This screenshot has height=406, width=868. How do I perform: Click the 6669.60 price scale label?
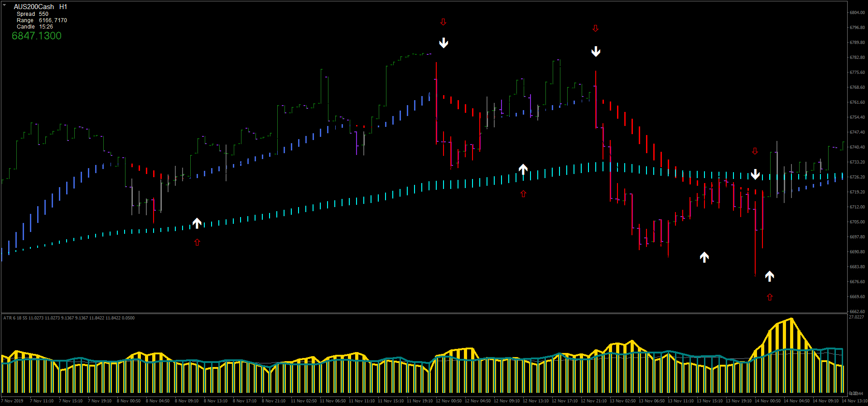click(x=858, y=297)
